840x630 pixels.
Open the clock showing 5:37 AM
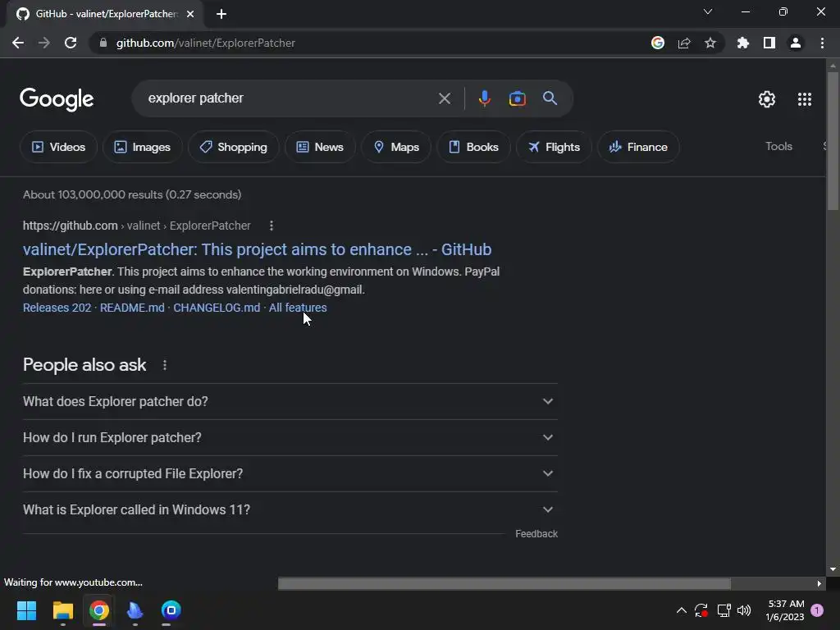[785, 610]
